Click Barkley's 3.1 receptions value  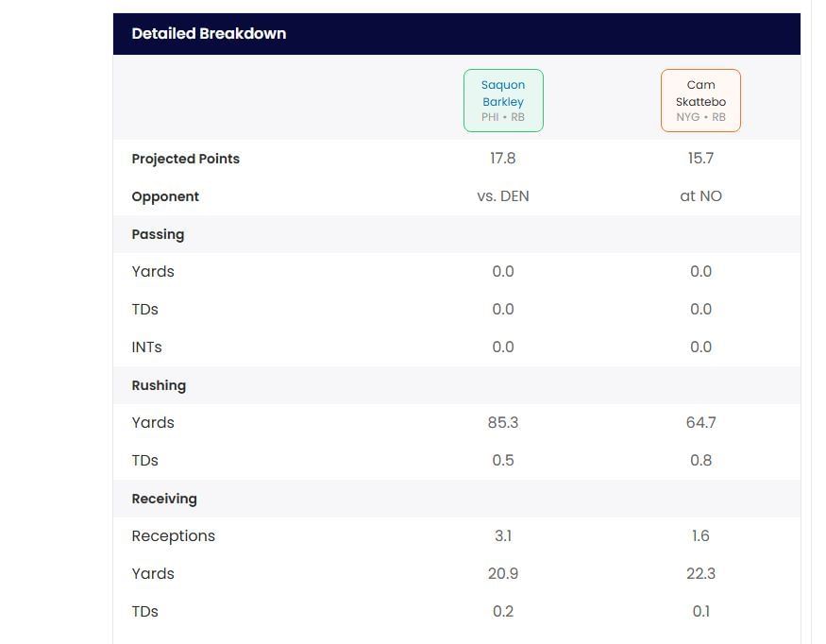(x=503, y=536)
